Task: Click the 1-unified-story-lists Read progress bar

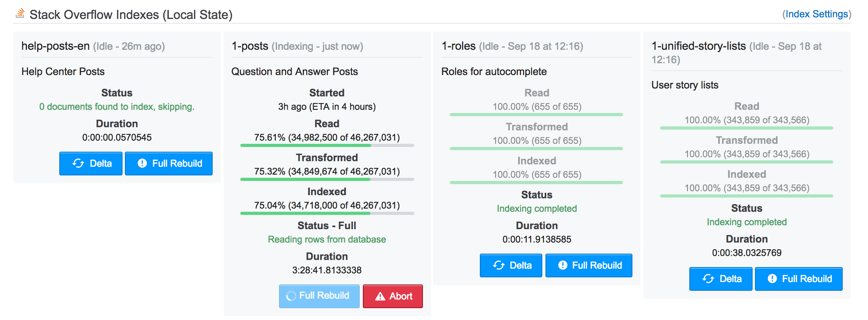Action: [x=747, y=128]
